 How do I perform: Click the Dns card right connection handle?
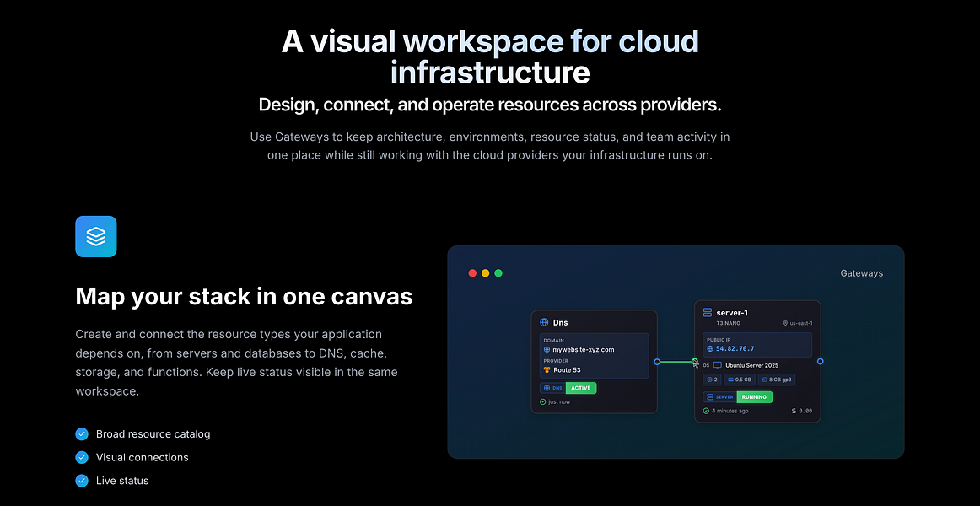tap(657, 362)
